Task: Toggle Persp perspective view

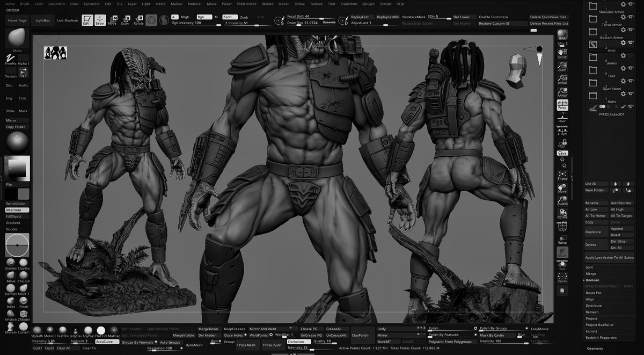Action: 562,105
